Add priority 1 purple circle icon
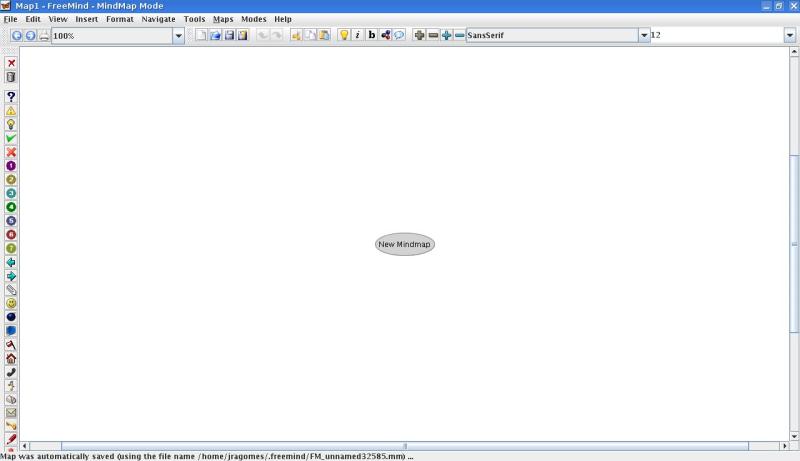Image resolution: width=800 pixels, height=461 pixels. 11,166
